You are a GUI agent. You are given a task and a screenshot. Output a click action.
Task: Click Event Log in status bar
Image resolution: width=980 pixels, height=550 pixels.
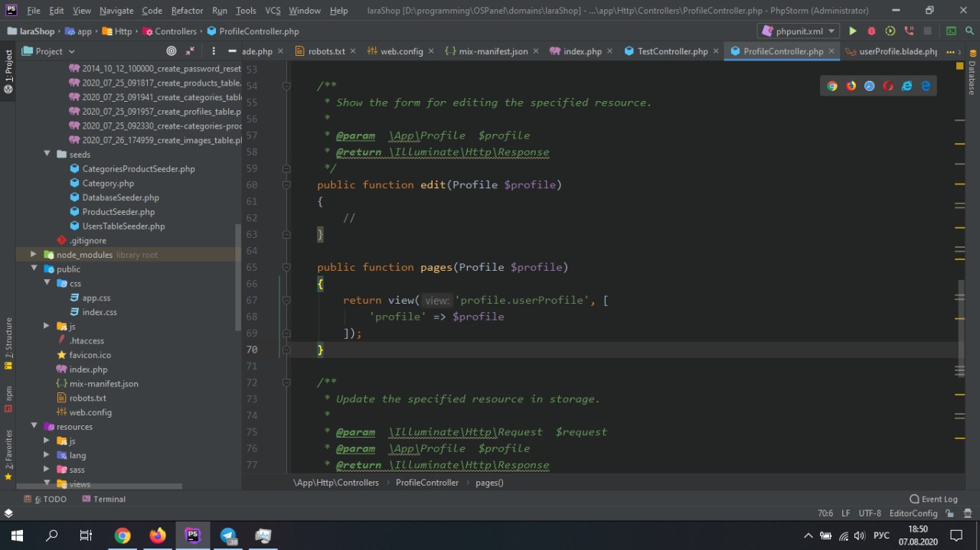click(x=933, y=499)
